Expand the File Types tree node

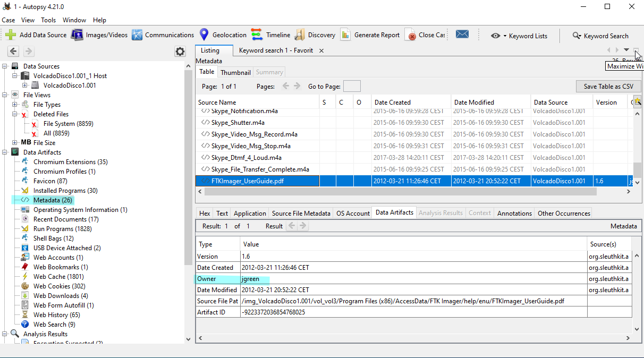click(15, 105)
